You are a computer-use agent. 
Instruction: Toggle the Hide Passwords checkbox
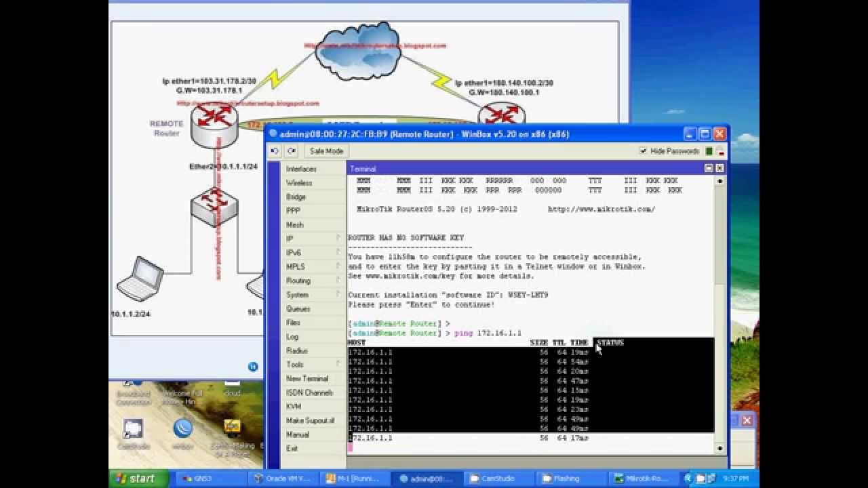click(643, 151)
